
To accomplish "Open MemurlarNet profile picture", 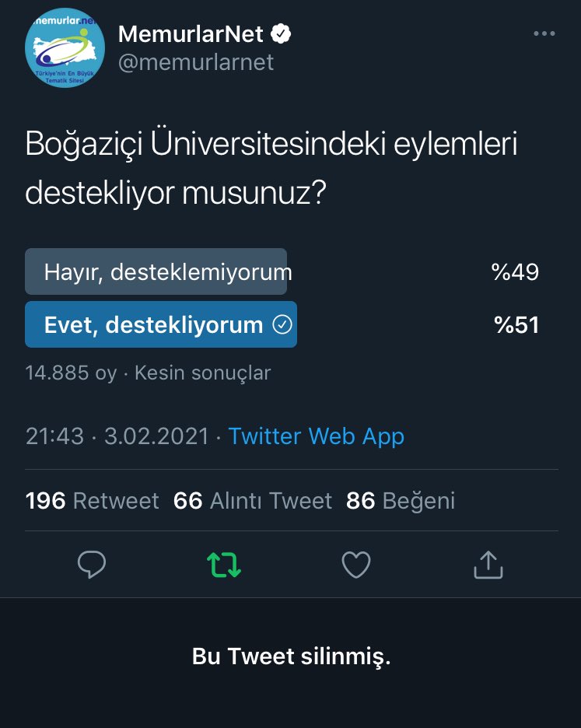I will (x=65, y=48).
